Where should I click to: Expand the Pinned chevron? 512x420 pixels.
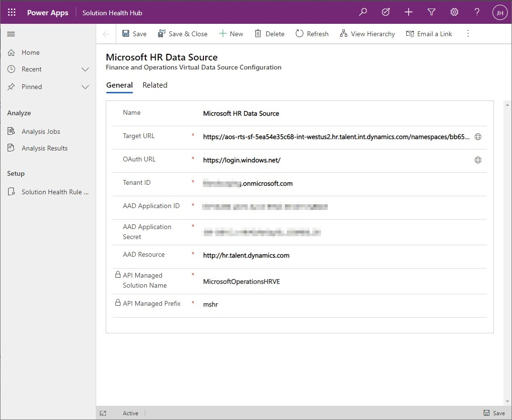click(85, 87)
